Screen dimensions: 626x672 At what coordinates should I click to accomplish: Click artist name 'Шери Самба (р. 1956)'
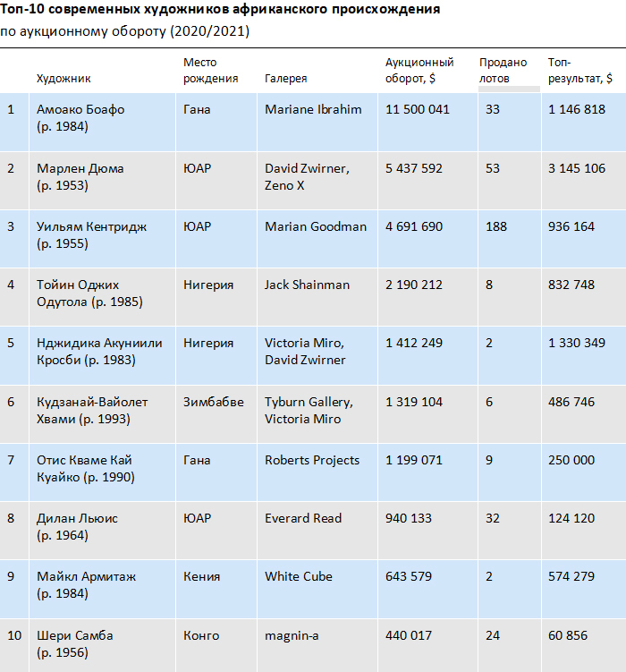75,643
